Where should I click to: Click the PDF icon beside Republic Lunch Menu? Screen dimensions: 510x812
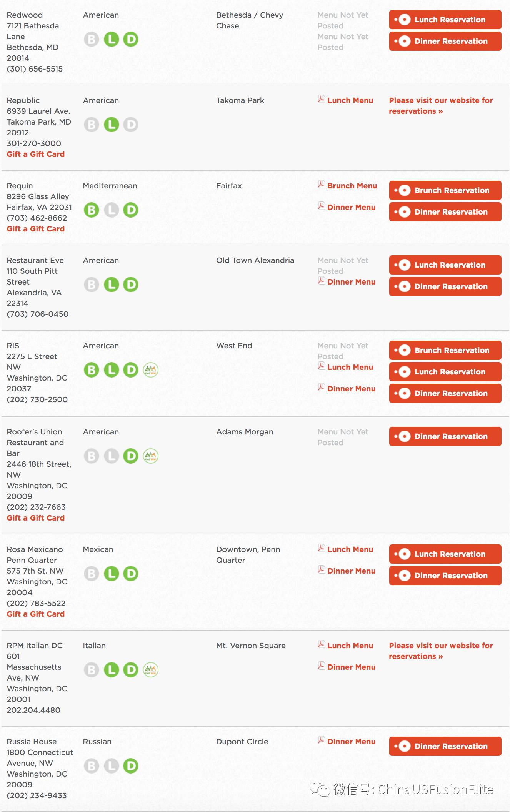coord(321,99)
